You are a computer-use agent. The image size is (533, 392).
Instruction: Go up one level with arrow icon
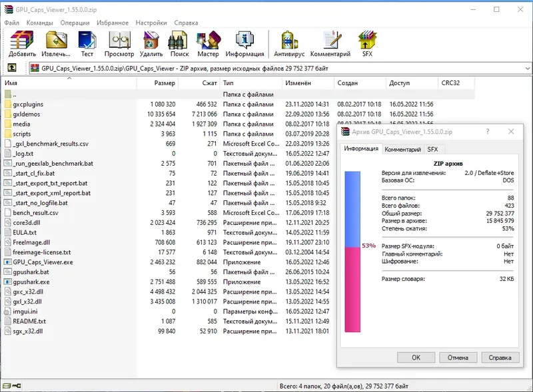point(12,68)
